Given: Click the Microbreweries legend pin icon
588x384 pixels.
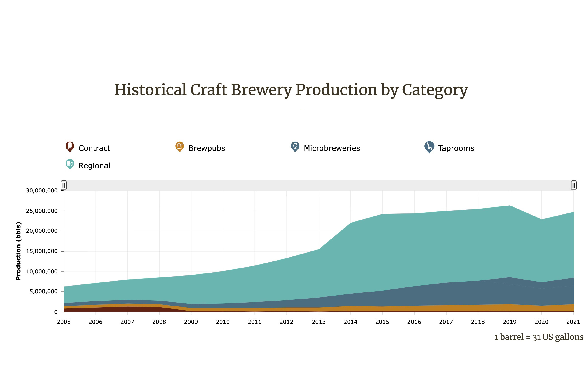Looking at the screenshot, I should [x=295, y=147].
